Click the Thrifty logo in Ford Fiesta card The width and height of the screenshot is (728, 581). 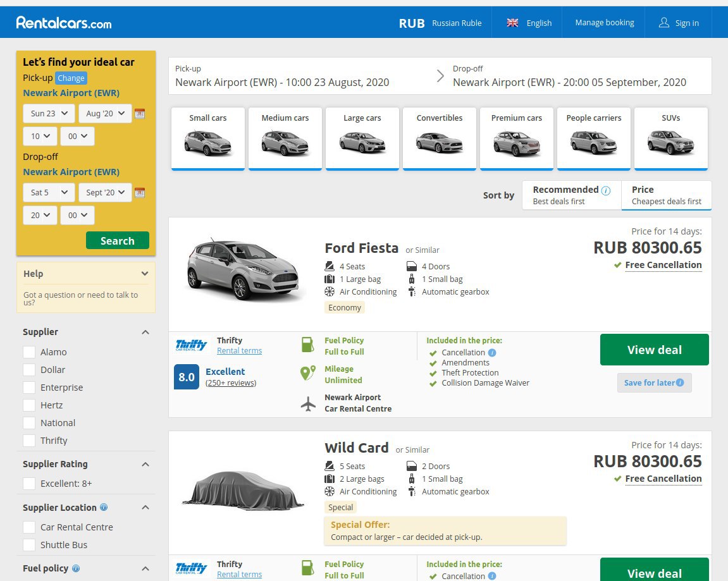click(191, 345)
